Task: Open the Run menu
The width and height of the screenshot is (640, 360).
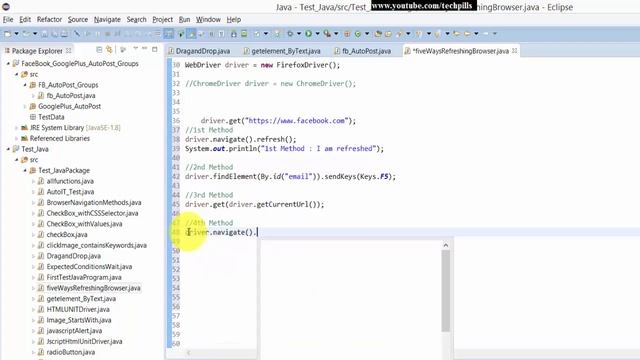Action: [184, 20]
